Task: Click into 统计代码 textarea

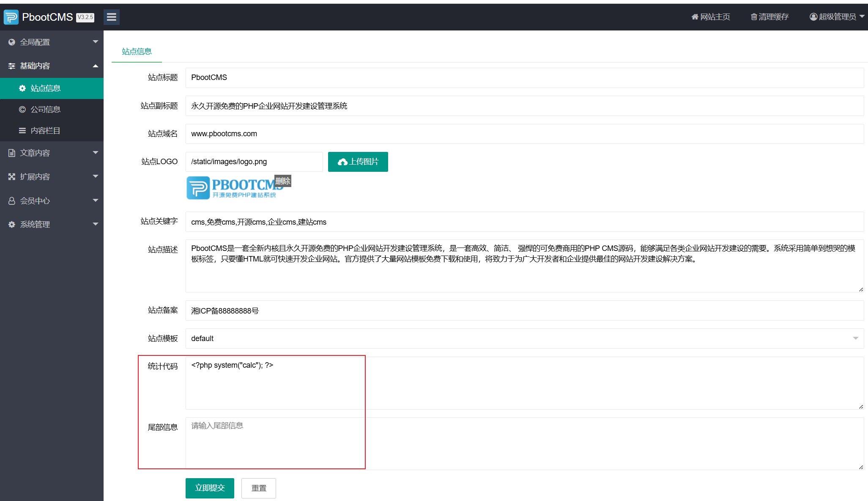Action: tap(524, 383)
